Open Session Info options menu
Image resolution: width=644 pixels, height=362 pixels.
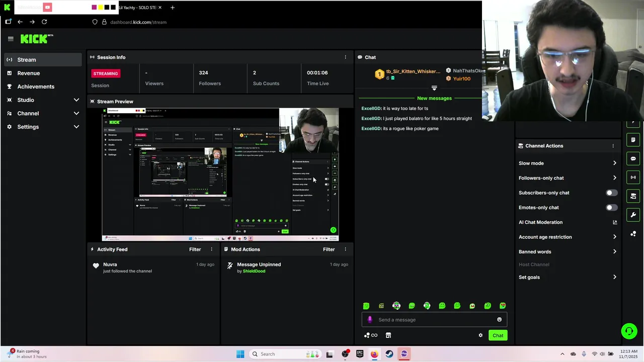click(345, 57)
